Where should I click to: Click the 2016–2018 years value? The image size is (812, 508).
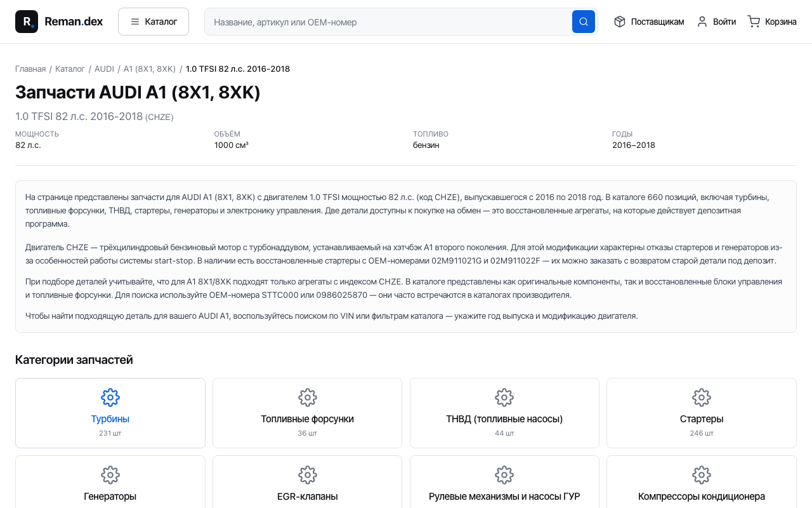(x=634, y=145)
